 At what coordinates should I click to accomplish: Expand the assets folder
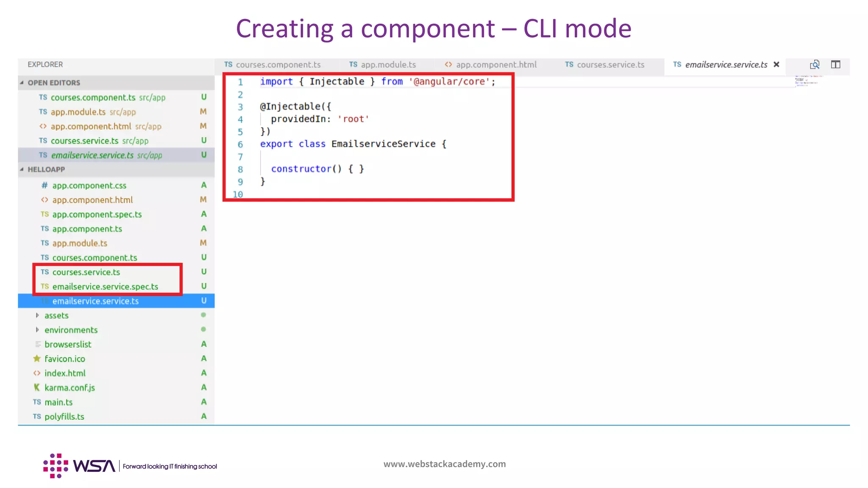[37, 316]
